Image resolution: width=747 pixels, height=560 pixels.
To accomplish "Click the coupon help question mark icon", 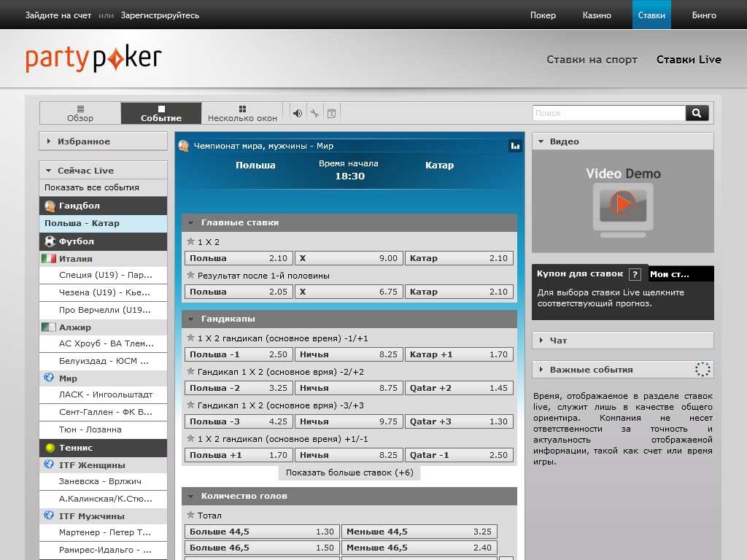I will [635, 274].
